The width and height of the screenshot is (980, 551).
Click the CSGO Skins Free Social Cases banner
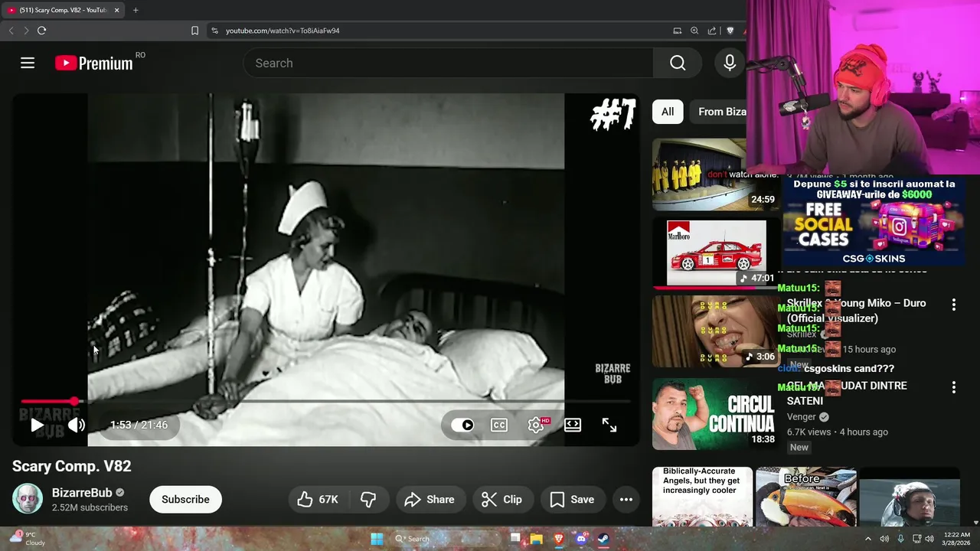tap(873, 221)
